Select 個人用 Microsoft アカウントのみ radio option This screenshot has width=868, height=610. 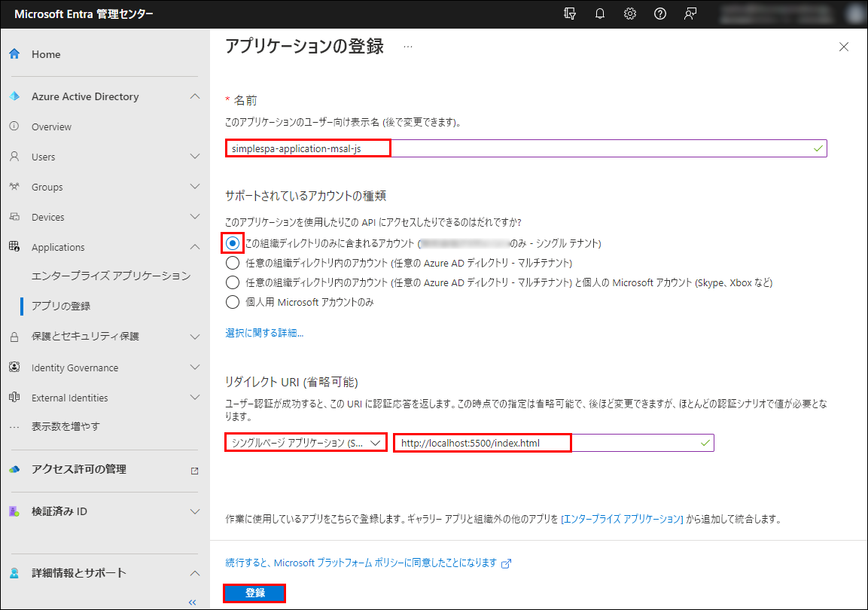233,302
